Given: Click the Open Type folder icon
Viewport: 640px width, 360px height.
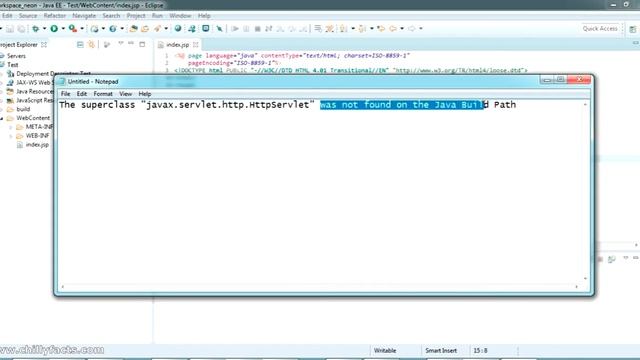Looking at the screenshot, I should coord(133,29).
